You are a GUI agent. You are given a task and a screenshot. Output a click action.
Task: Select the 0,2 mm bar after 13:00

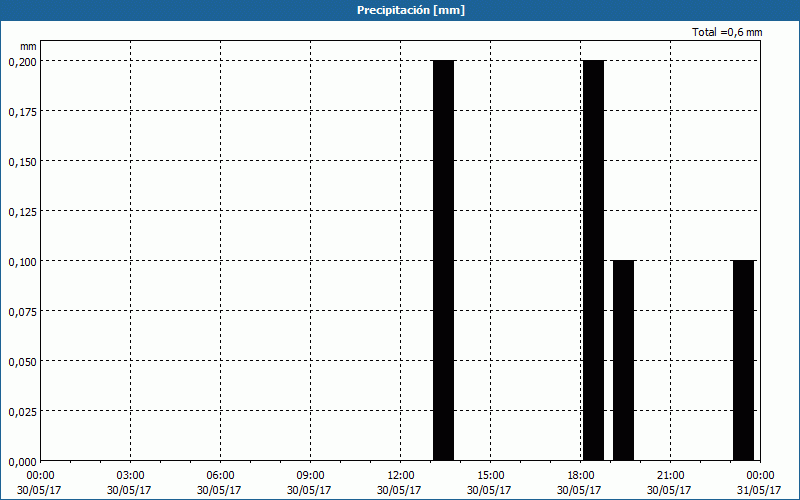pyautogui.click(x=443, y=261)
